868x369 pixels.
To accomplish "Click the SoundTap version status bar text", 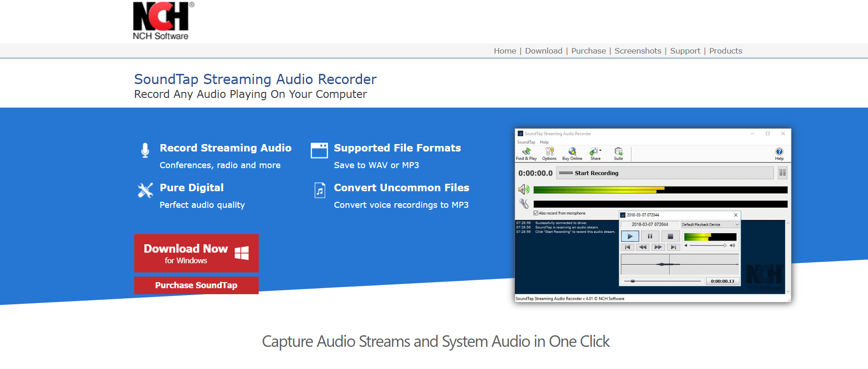I will pyautogui.click(x=570, y=299).
